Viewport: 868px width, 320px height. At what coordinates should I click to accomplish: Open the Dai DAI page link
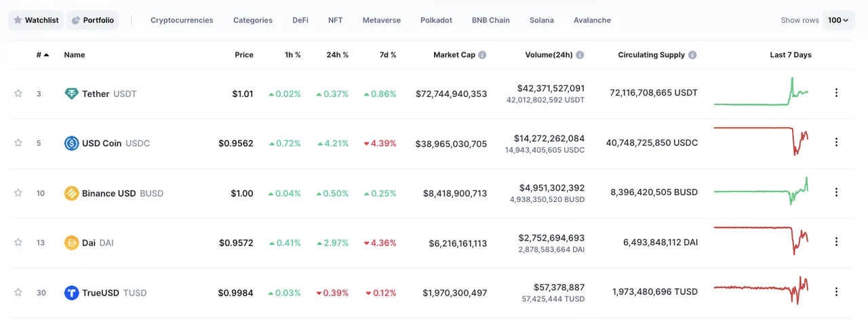click(x=89, y=243)
